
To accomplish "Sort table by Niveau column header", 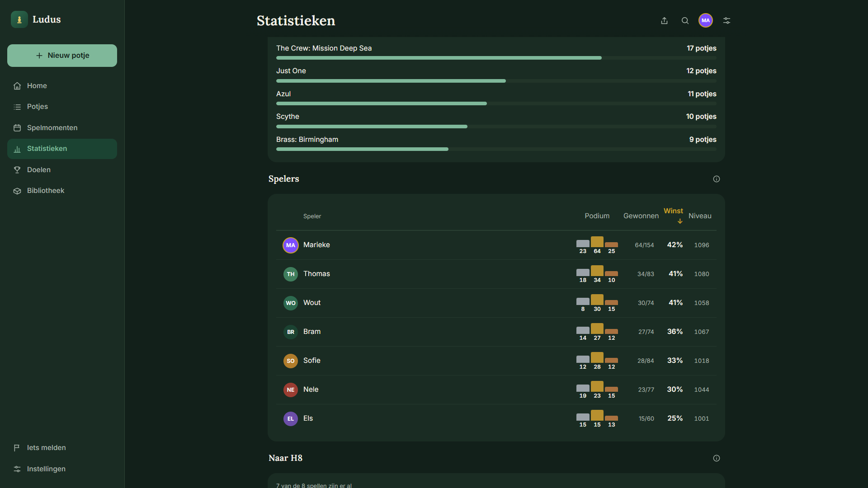I will [700, 216].
